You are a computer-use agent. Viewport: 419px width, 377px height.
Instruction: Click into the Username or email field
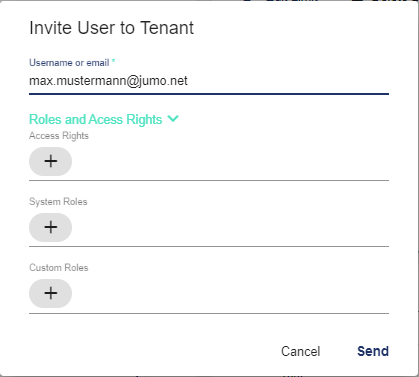[x=209, y=81]
